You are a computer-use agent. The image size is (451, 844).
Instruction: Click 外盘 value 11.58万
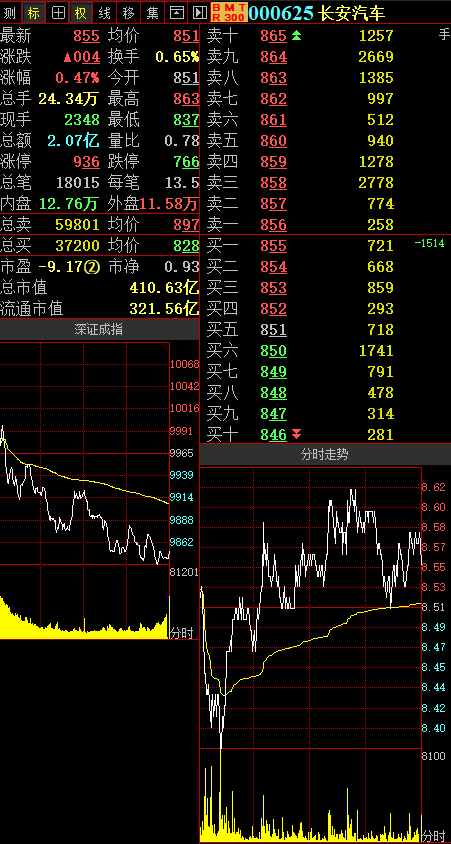click(x=169, y=204)
